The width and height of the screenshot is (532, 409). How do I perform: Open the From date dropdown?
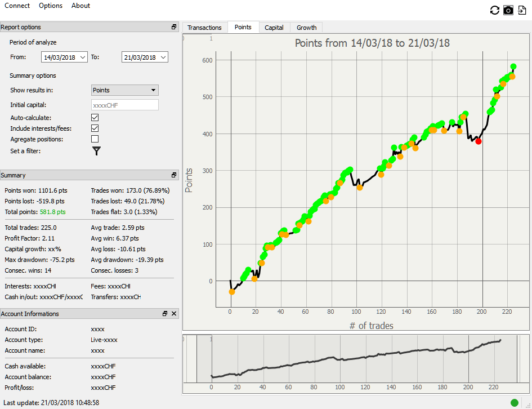[x=83, y=57]
